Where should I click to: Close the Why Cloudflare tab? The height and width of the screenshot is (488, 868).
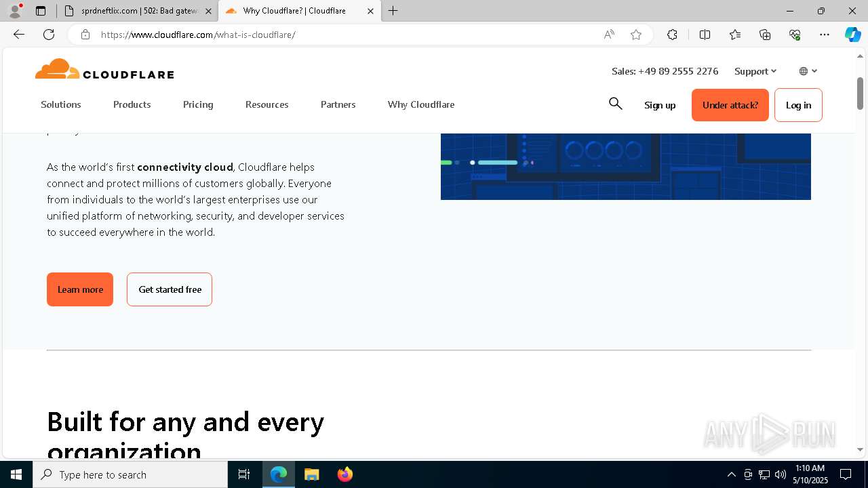click(370, 11)
